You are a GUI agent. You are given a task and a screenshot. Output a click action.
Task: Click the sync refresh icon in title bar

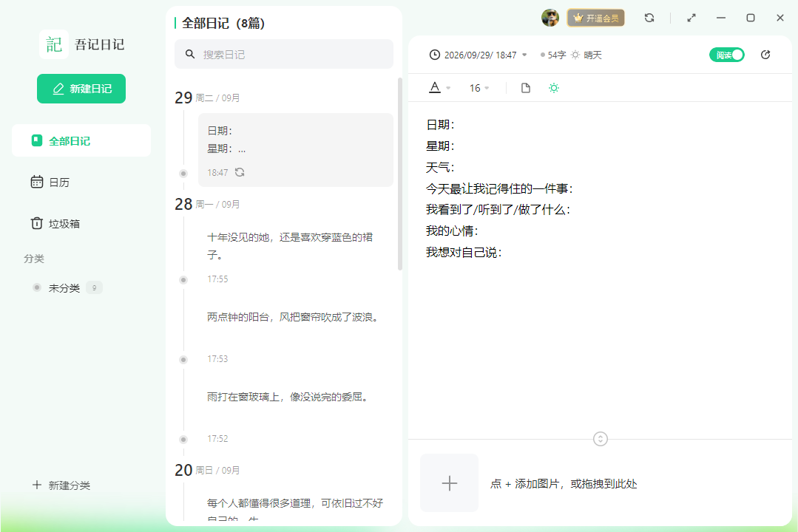click(649, 18)
